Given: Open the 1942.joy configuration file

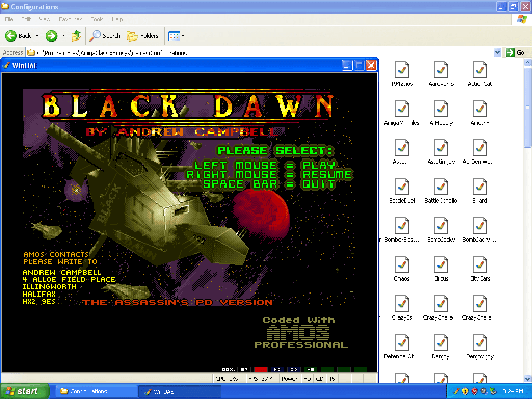Looking at the screenshot, I should click(402, 71).
